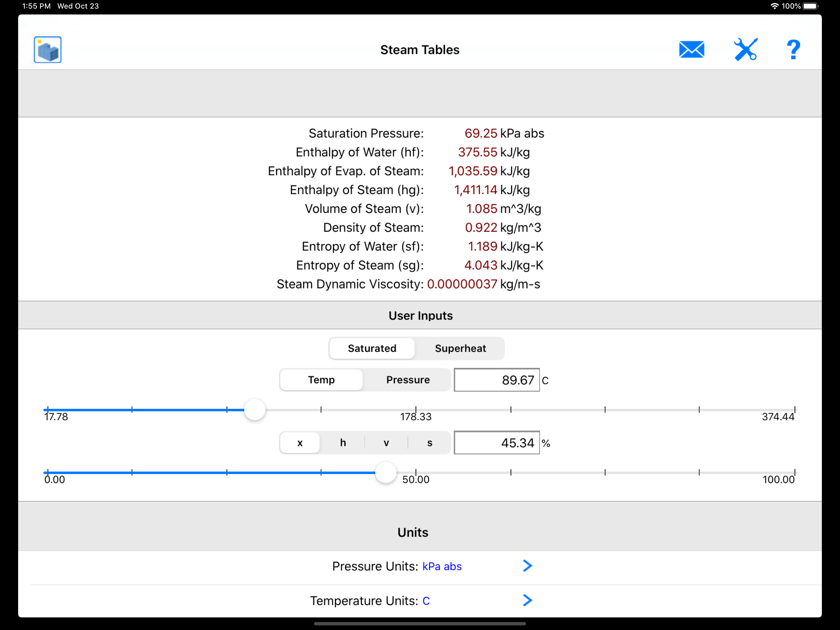Click the temperature slider thumb
Image resolution: width=840 pixels, height=630 pixels.
[x=255, y=410]
